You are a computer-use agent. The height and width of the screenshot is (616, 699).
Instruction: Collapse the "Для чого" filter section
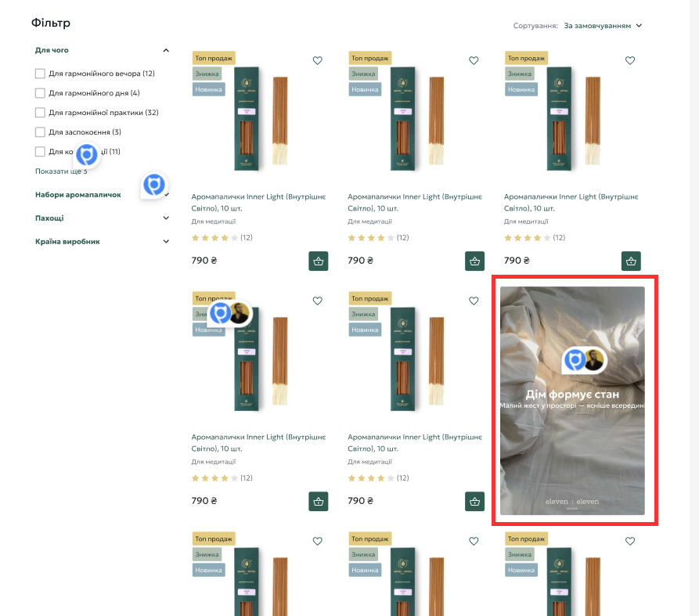(x=166, y=50)
